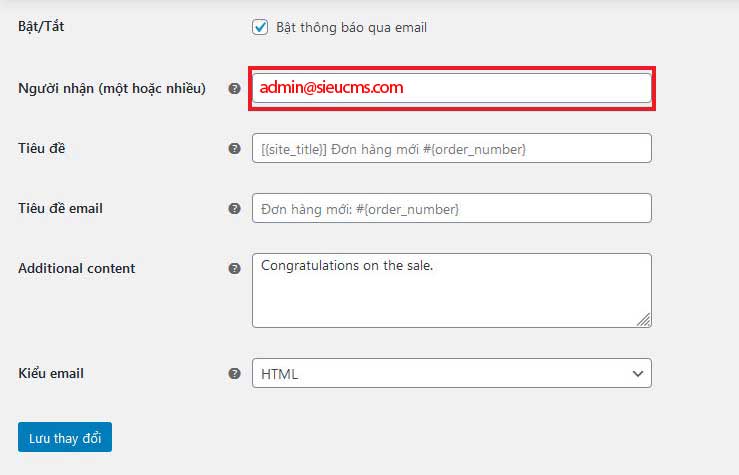Click the 'Bật thông báo qua email' label text

(x=351, y=27)
